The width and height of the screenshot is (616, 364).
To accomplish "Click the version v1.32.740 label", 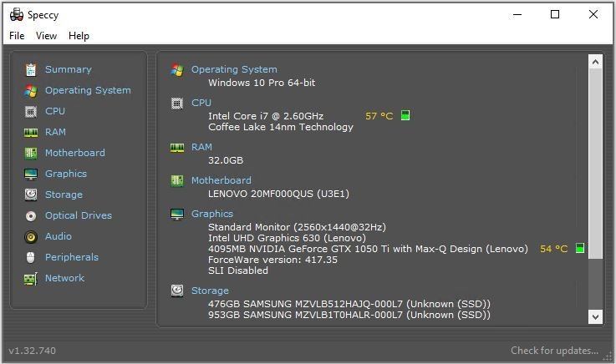I will [33, 351].
